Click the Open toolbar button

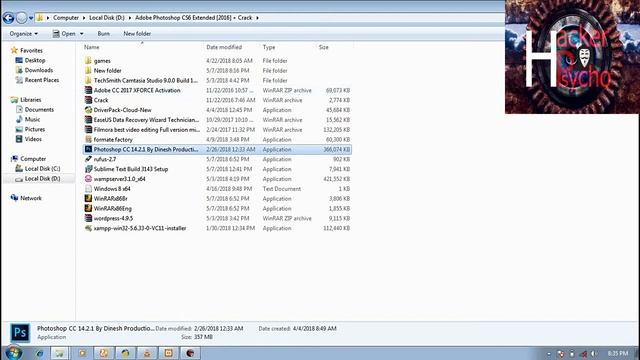click(x=64, y=34)
